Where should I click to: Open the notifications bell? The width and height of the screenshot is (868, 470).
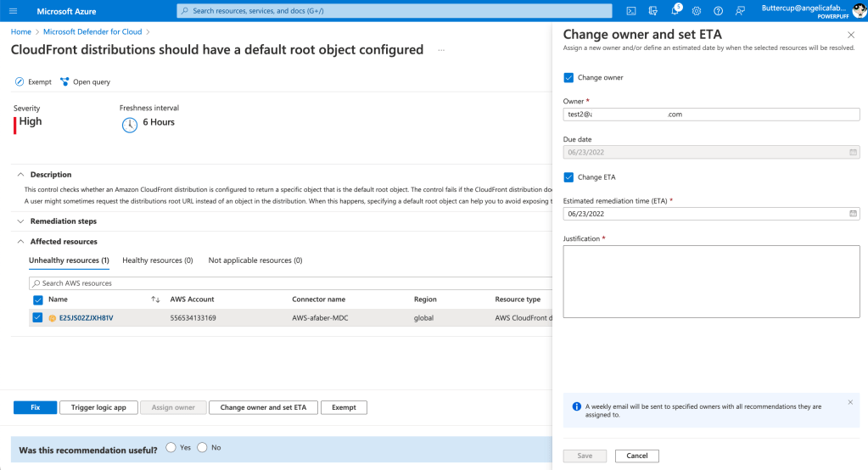[x=675, y=11]
